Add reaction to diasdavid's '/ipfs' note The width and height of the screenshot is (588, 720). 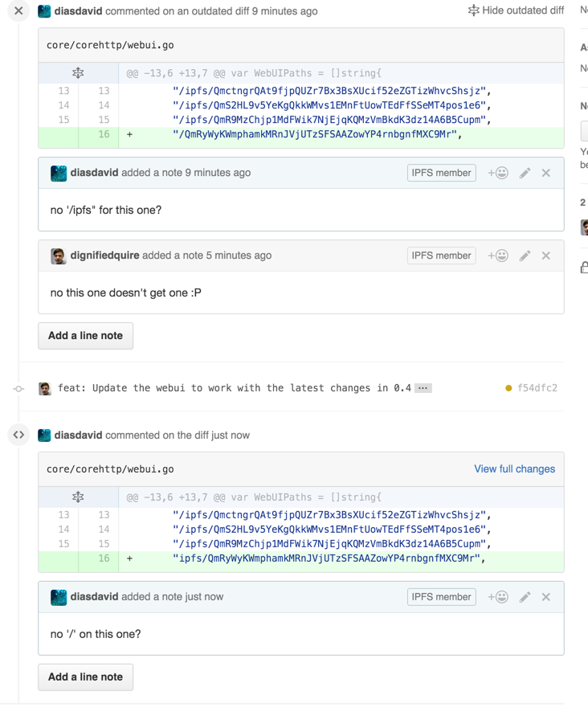click(498, 173)
